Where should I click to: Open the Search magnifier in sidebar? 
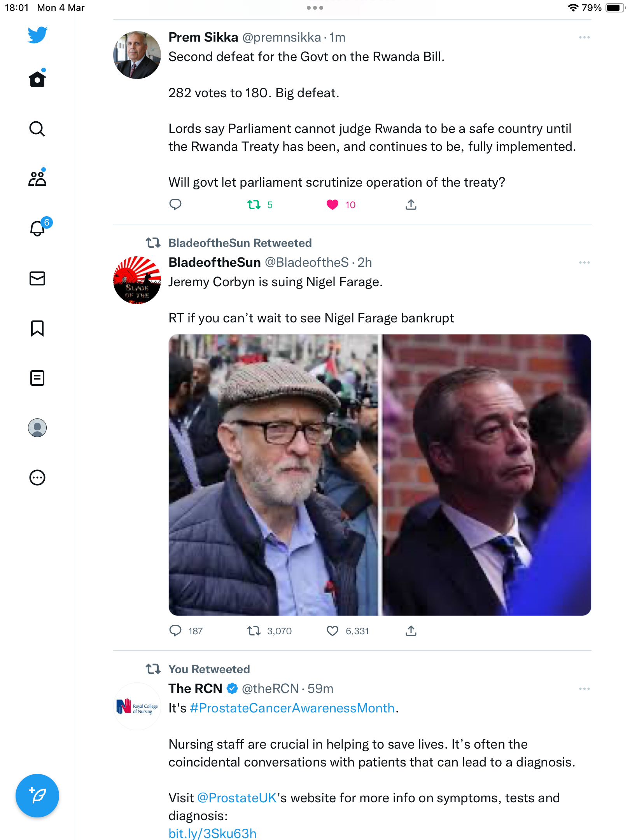coord(37,129)
